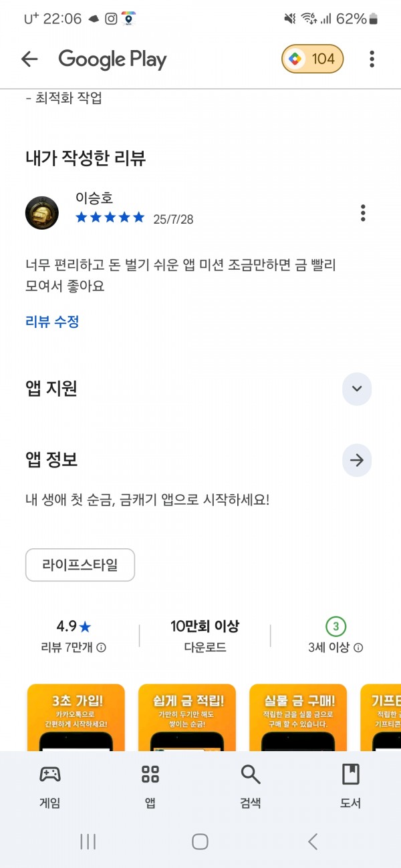Tap the age rating info icon next to 3세 이상
The height and width of the screenshot is (868, 401).
point(359,648)
